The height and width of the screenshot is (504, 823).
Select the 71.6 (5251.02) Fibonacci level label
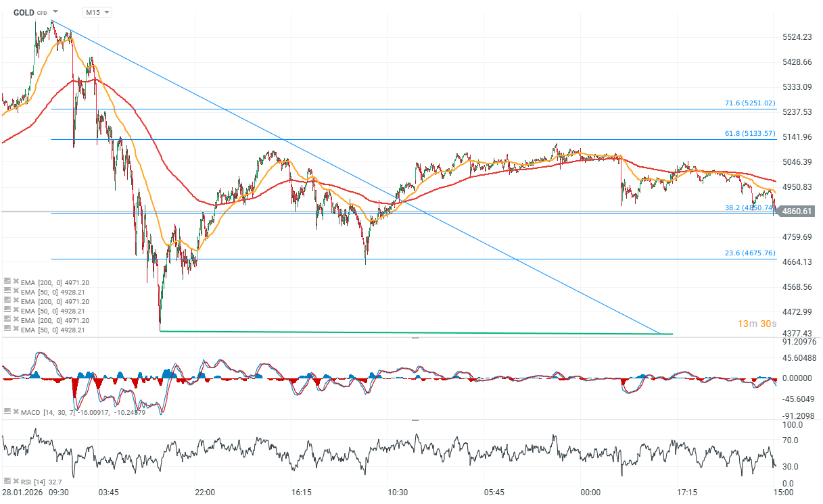(x=749, y=103)
